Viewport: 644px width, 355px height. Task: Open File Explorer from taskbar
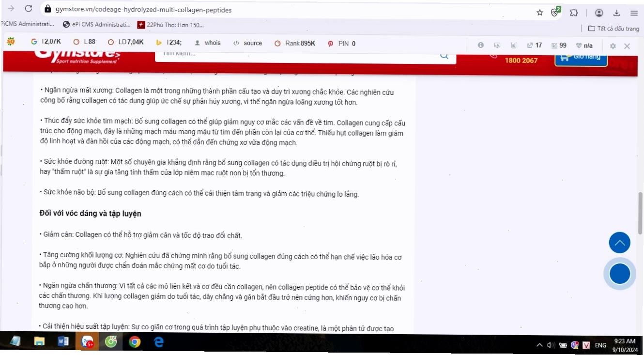coord(40,342)
